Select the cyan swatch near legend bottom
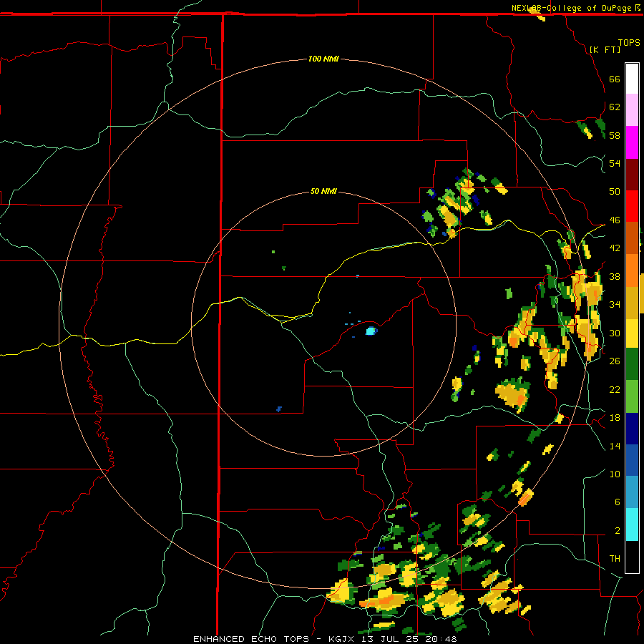Viewport: 644px width, 644px height. 632,525
